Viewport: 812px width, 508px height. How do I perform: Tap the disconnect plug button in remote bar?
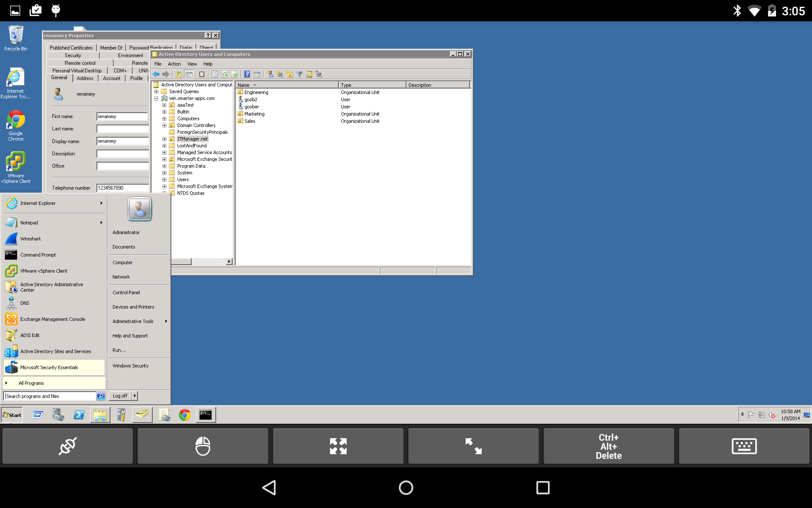[x=68, y=446]
